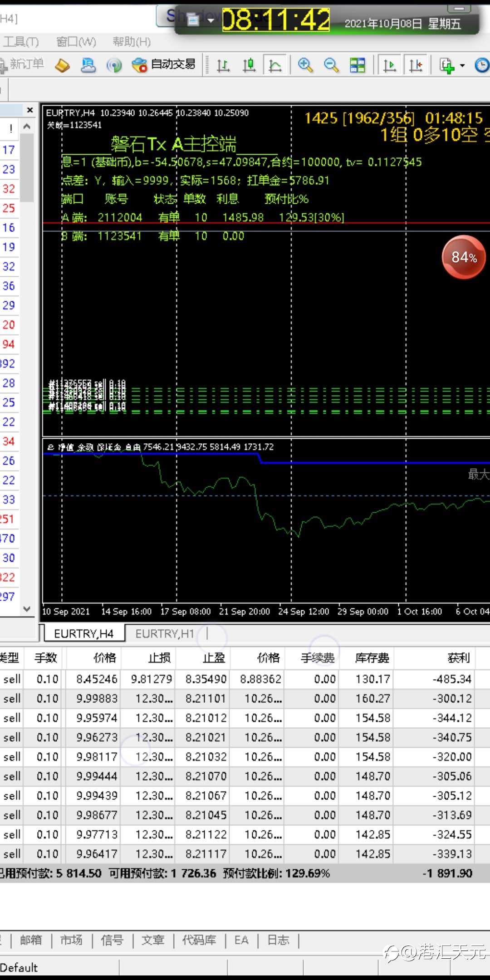Click the take profit value 8.21021
This screenshot has width=490, height=980.
(x=206, y=738)
